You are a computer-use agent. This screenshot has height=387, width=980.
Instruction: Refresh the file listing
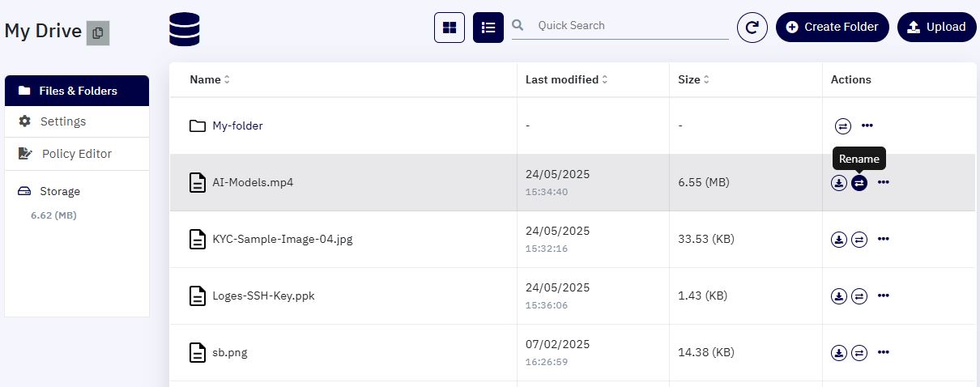tap(752, 28)
